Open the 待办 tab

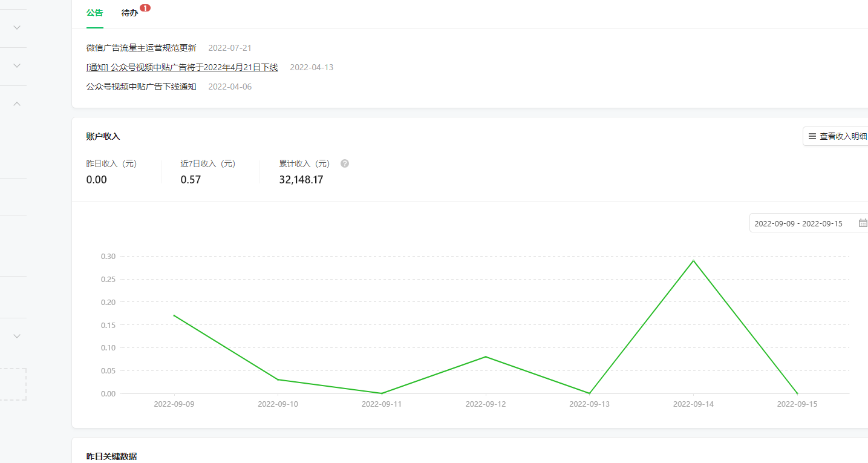[129, 13]
